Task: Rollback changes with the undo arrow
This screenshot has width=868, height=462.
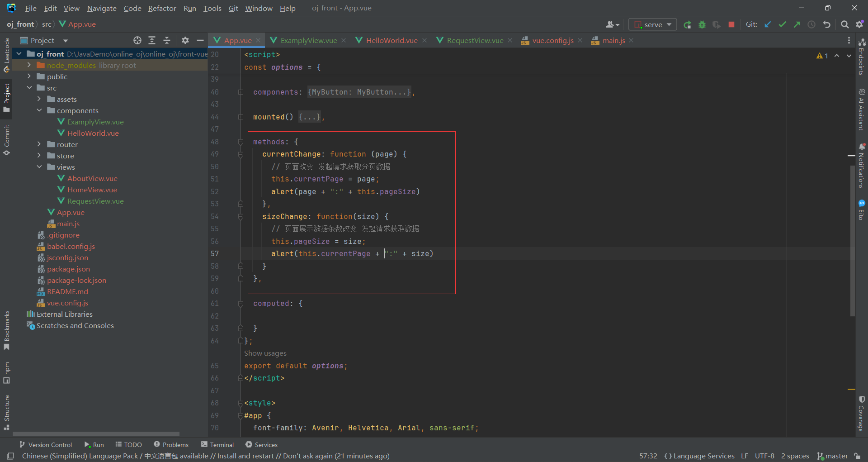Action: tap(827, 24)
